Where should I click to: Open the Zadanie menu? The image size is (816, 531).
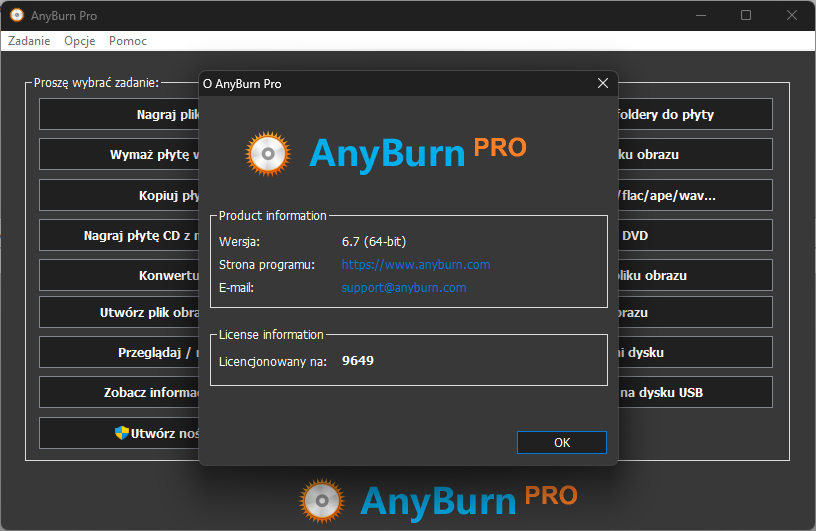29,41
